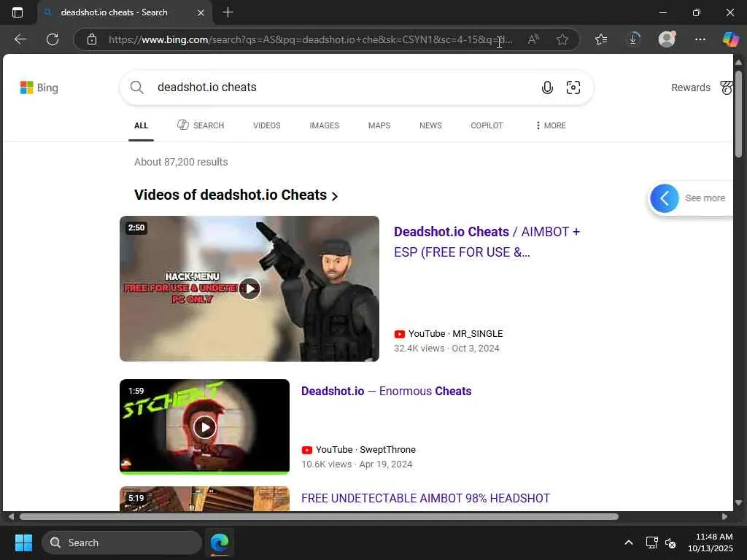The image size is (747, 560).
Task: Open Deadshot.io Cheats AIMBOT + ESP link
Action: coord(487,242)
